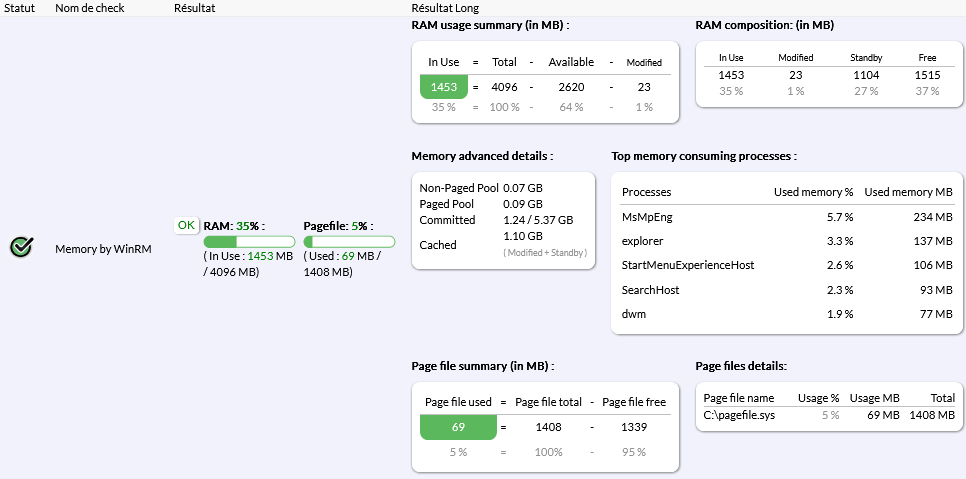
Task: Sort by the Résultat column header
Action: tap(194, 8)
